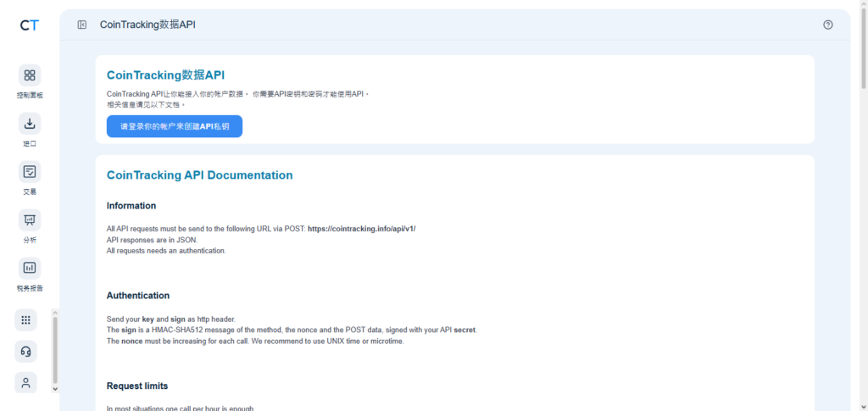Click the CoinTracking API Documentation heading
The height and width of the screenshot is (411, 868).
[200, 175]
